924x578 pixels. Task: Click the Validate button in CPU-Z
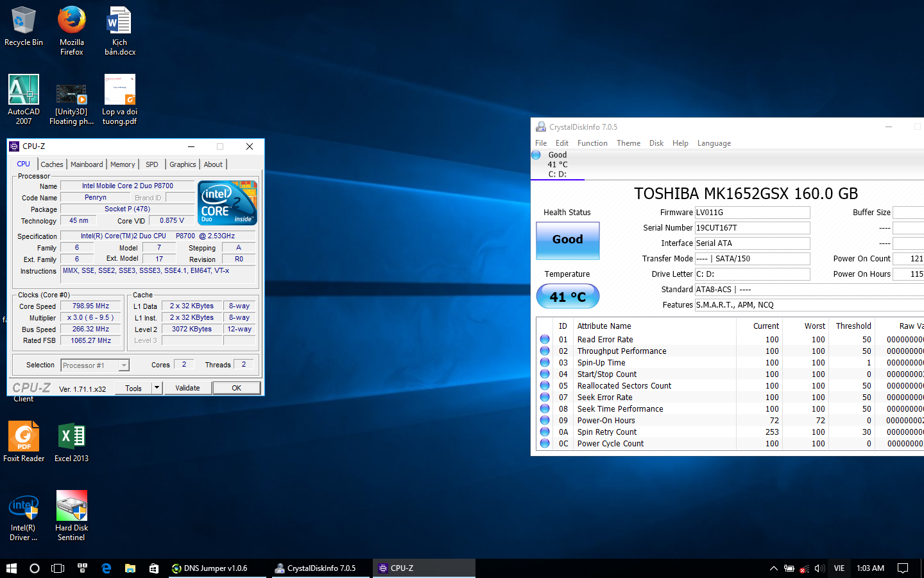pyautogui.click(x=188, y=388)
